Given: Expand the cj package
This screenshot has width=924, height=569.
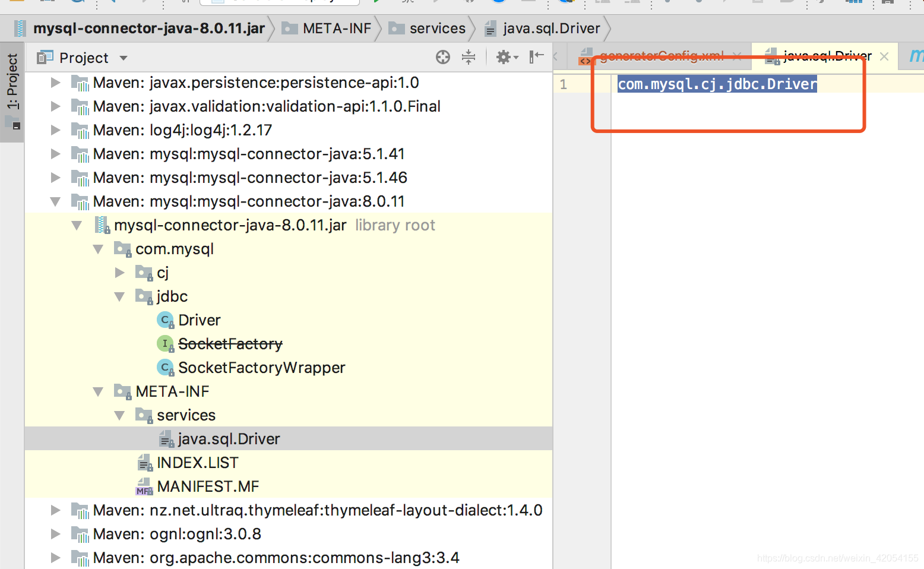Looking at the screenshot, I should (119, 273).
